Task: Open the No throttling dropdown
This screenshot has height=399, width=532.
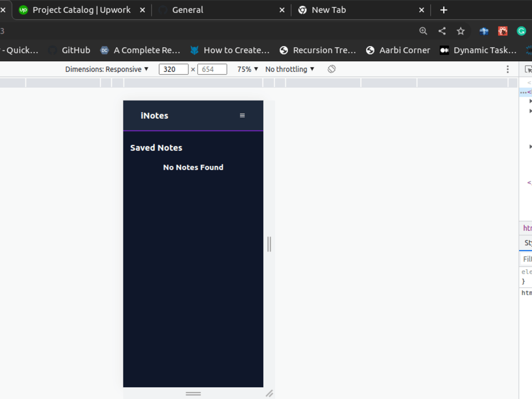Action: [290, 69]
